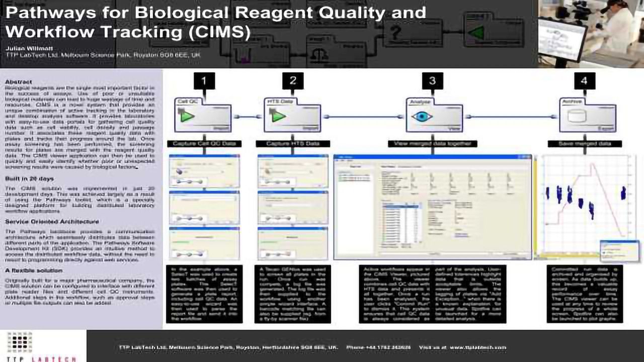Open the top Cell QC wizard screenshot
Screen dimensions: 644x362
204,171
